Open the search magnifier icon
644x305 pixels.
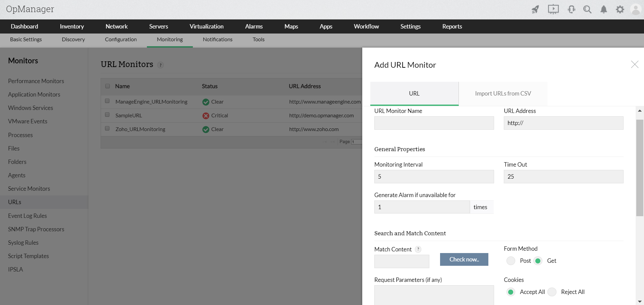pyautogui.click(x=587, y=9)
